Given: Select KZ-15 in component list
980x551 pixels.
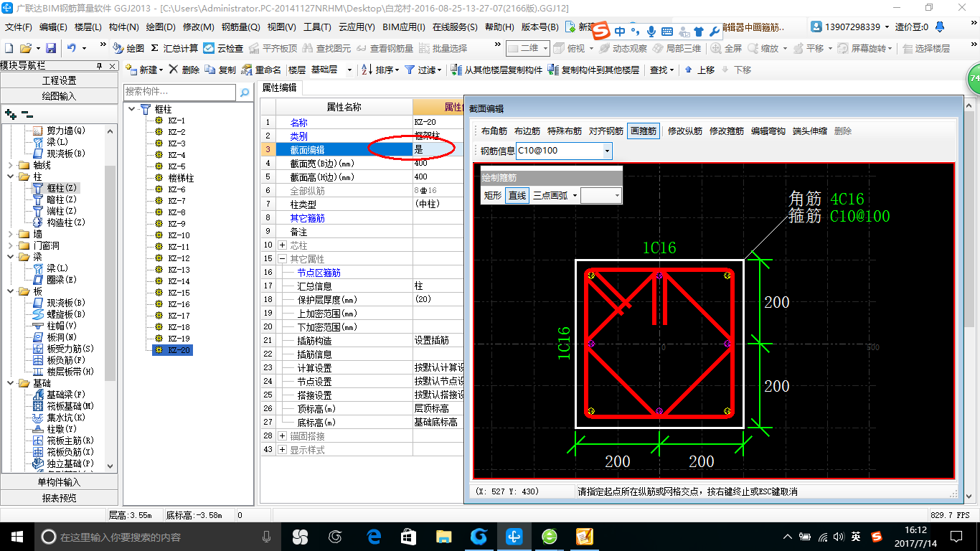Looking at the screenshot, I should [x=179, y=293].
